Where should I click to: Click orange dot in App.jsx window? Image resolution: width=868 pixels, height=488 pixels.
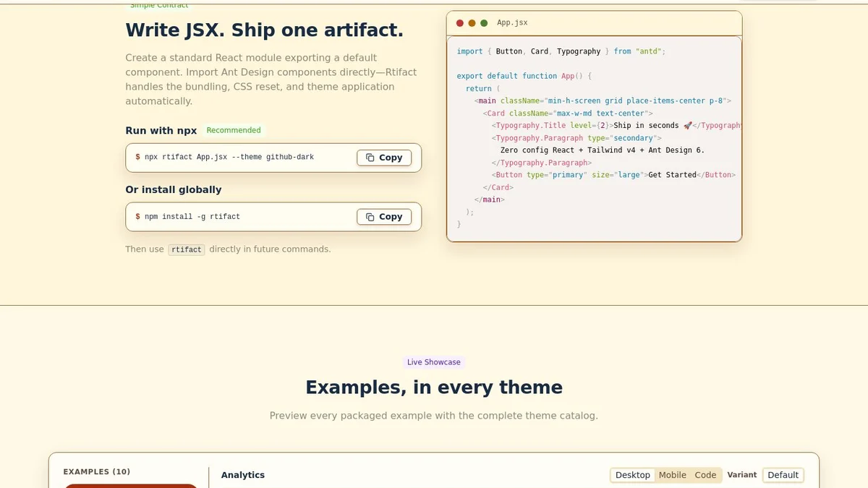pyautogui.click(x=472, y=23)
